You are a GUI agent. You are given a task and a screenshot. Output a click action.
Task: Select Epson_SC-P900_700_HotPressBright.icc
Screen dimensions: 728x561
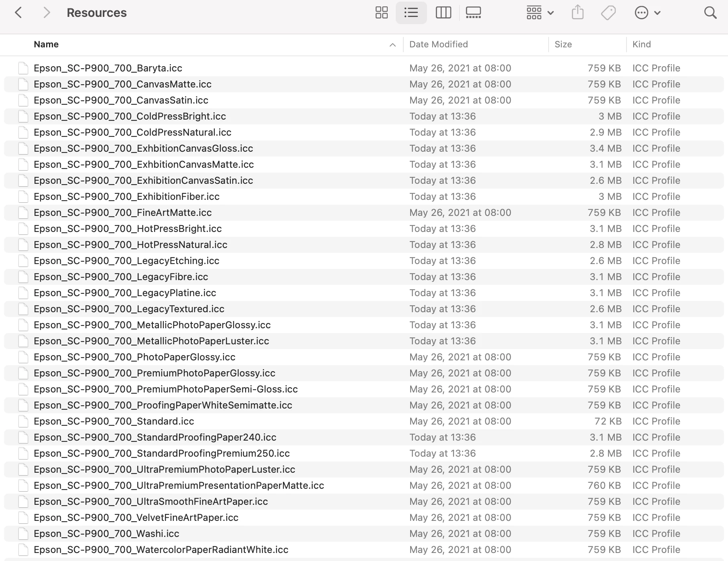(364, 229)
